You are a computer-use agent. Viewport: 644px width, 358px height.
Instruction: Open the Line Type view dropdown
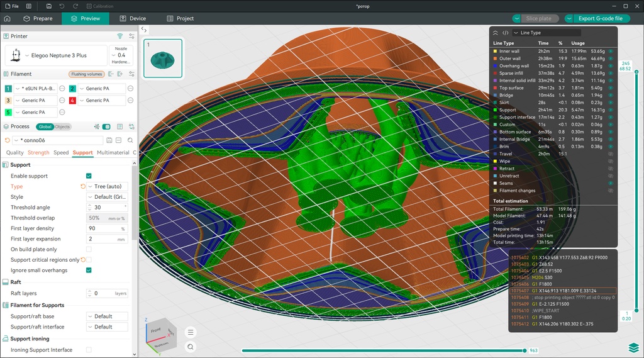pyautogui.click(x=547, y=33)
